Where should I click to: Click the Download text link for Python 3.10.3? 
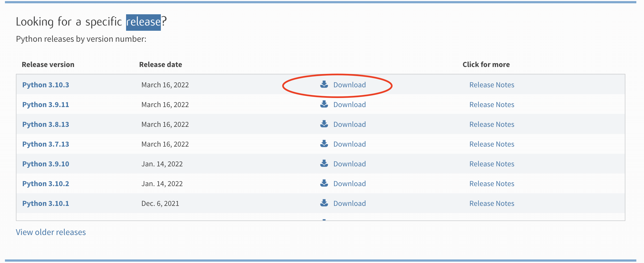[x=350, y=85]
